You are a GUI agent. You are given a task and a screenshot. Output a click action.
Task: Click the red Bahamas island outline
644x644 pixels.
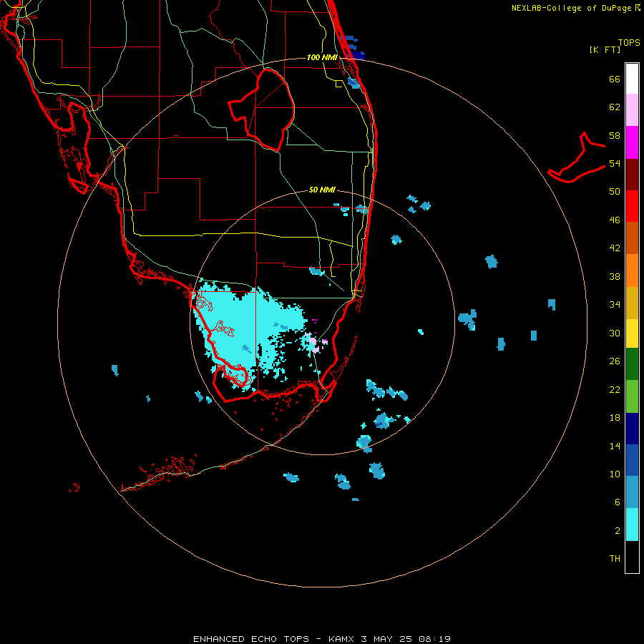(576, 158)
